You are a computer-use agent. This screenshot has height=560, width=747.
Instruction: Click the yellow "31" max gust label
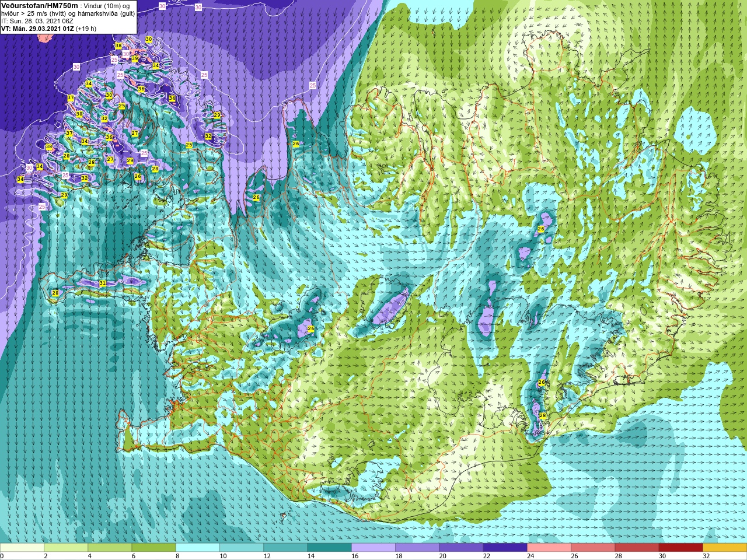(103, 283)
